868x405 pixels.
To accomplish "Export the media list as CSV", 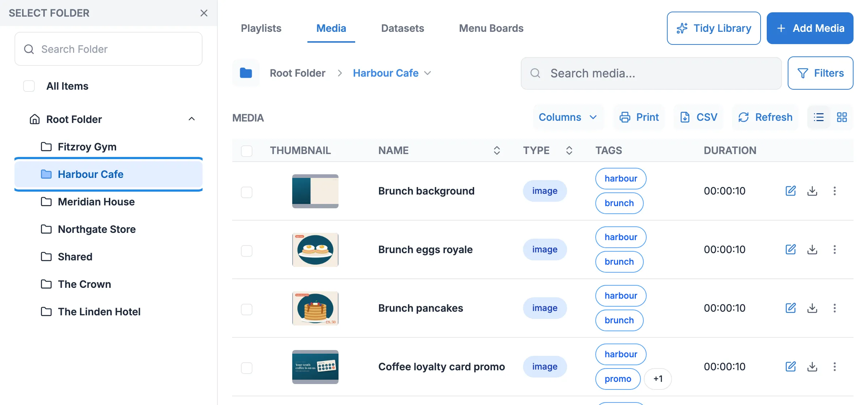I will pyautogui.click(x=698, y=117).
